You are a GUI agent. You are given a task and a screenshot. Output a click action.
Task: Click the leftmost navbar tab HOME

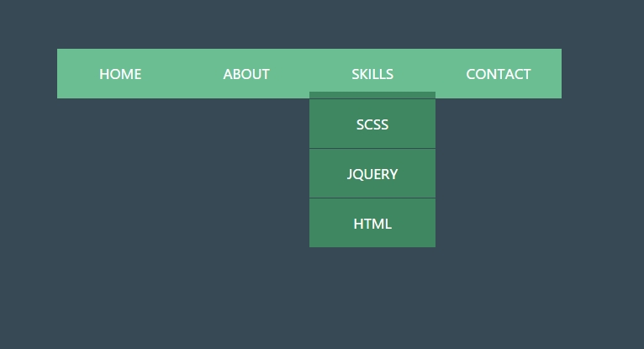[120, 74]
